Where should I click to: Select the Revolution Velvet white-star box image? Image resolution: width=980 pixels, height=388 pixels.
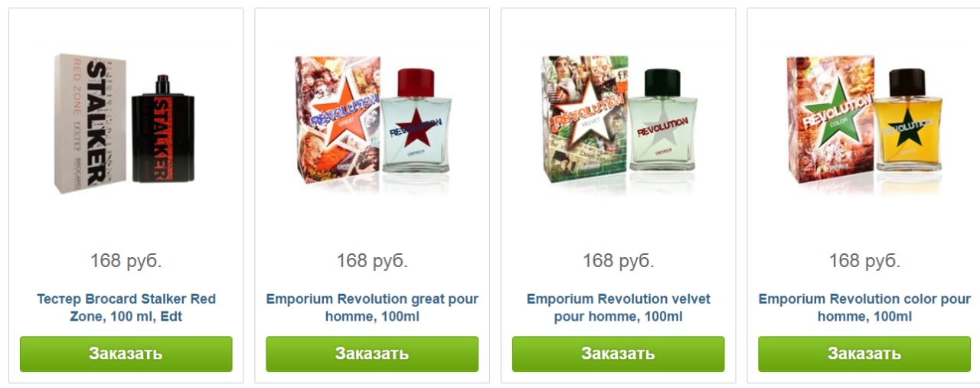[x=584, y=120]
